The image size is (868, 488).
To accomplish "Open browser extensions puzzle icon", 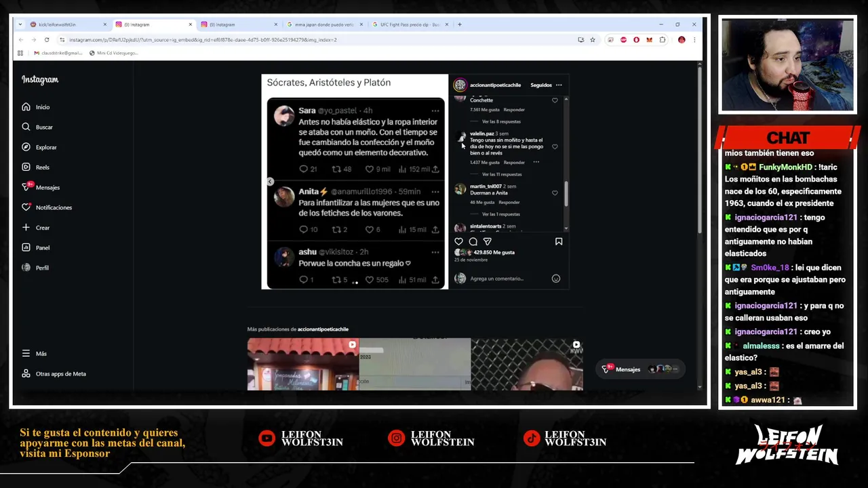I will [x=663, y=40].
